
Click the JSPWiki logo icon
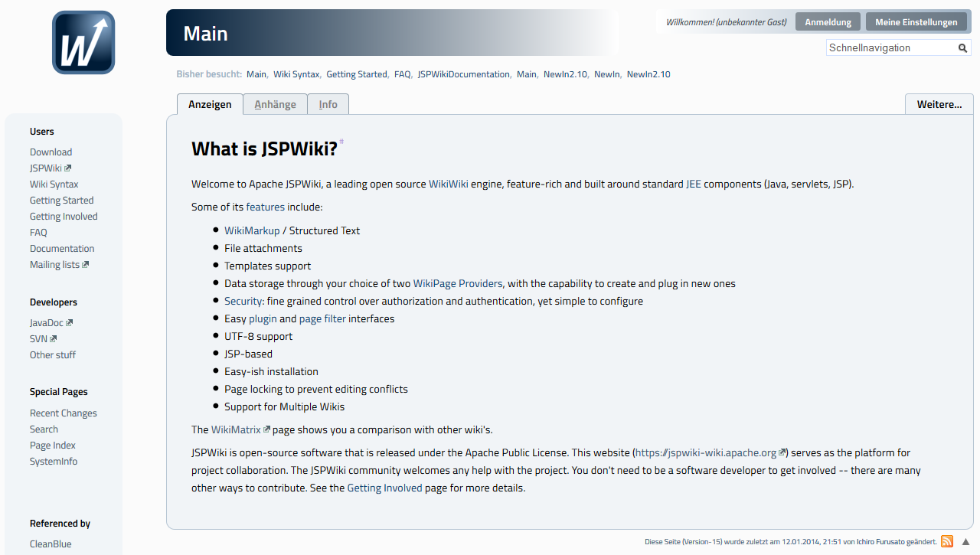tap(82, 42)
